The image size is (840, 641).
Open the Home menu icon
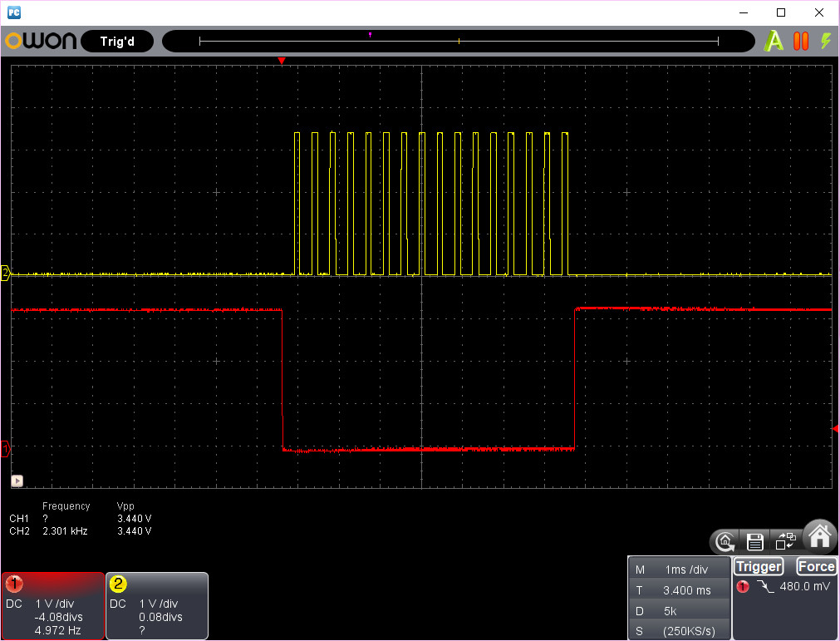point(818,538)
